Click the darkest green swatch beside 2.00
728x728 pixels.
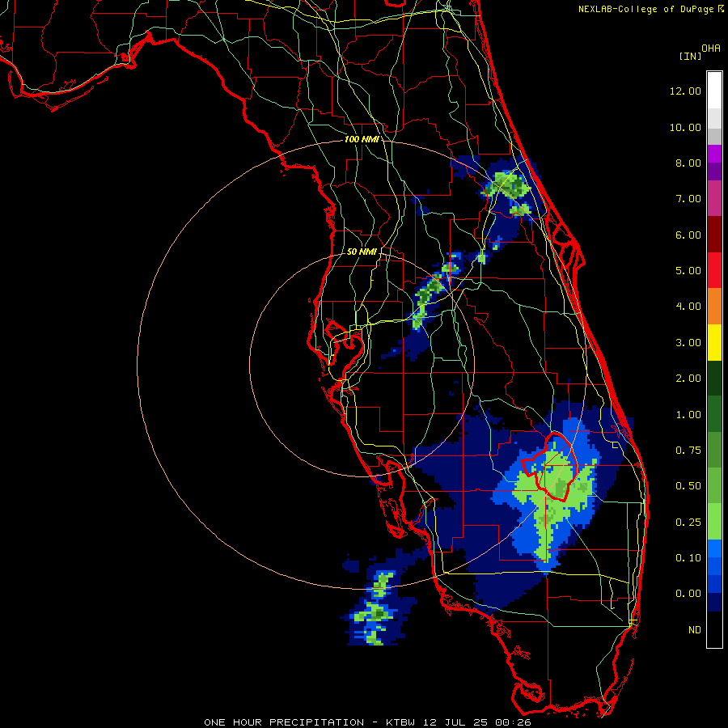(x=714, y=378)
